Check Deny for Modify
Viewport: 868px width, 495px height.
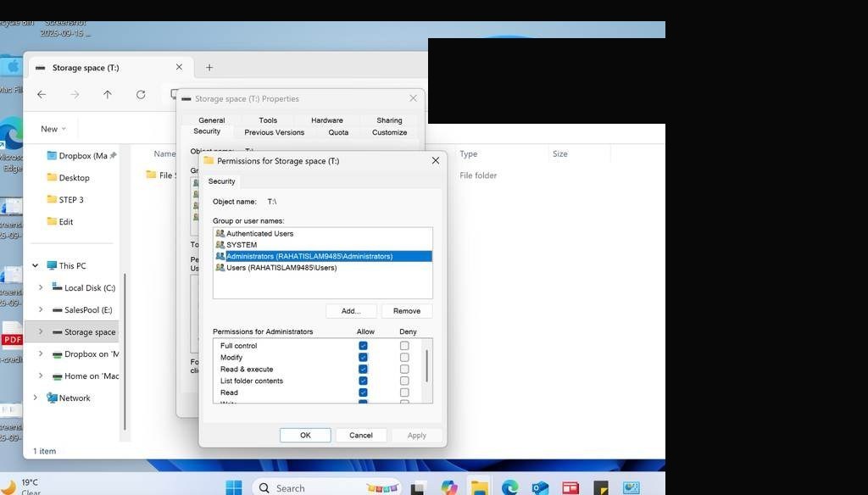coord(404,357)
